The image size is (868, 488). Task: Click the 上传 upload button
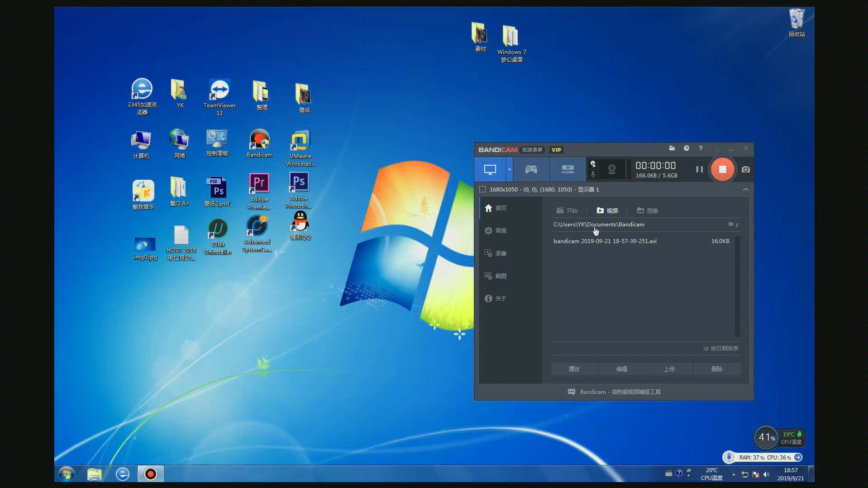[669, 369]
